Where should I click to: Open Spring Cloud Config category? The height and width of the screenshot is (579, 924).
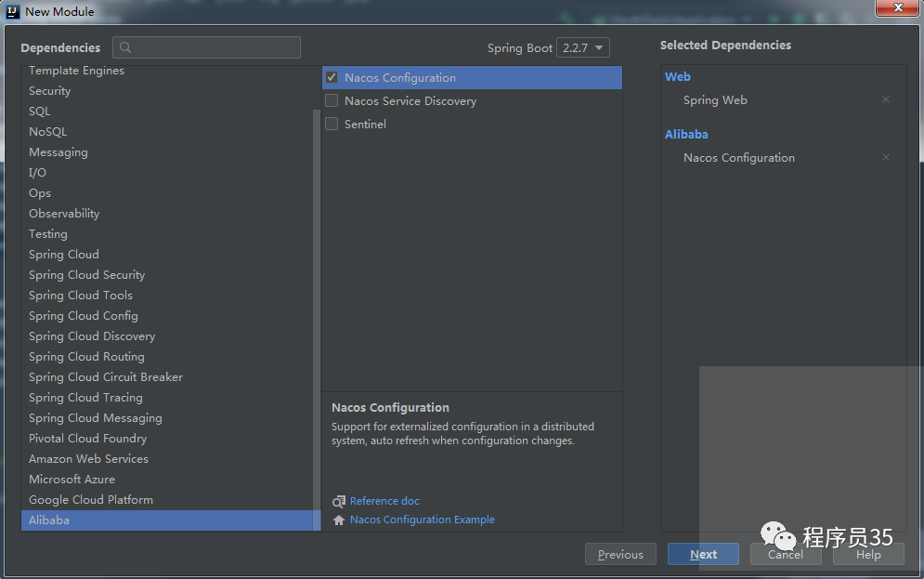tap(167, 315)
